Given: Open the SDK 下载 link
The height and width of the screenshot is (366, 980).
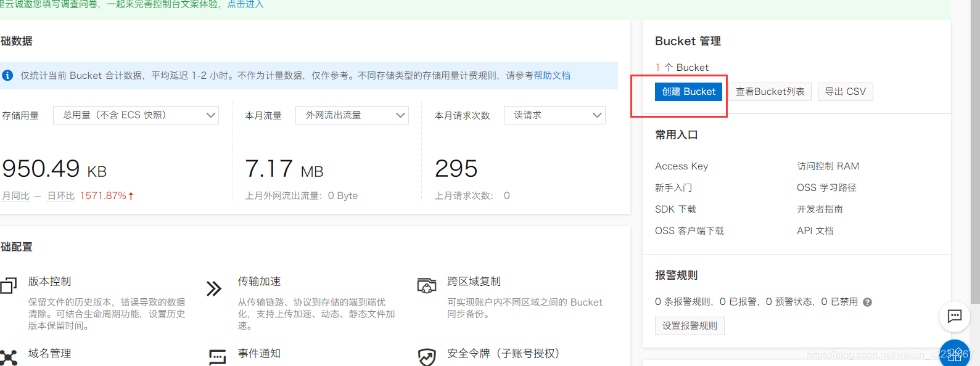Looking at the screenshot, I should 675,209.
